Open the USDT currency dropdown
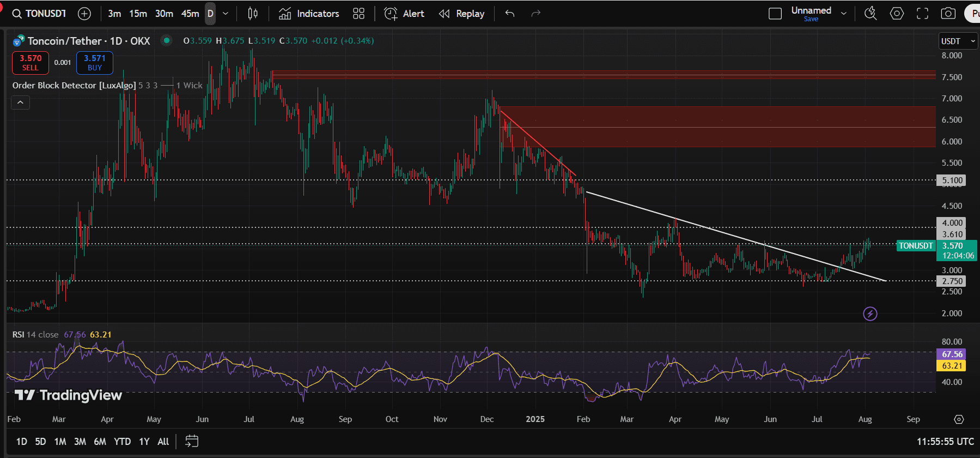Image resolution: width=980 pixels, height=458 pixels. (x=958, y=41)
